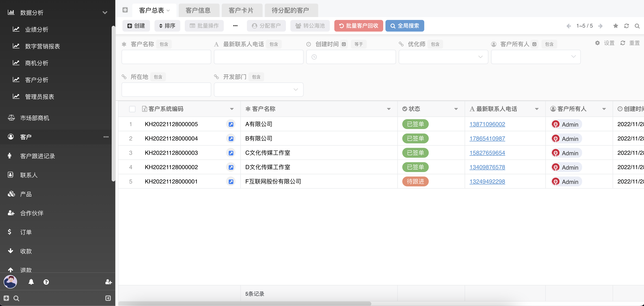Open 状态 column menu arrow
The image size is (644, 306).
coord(456,109)
